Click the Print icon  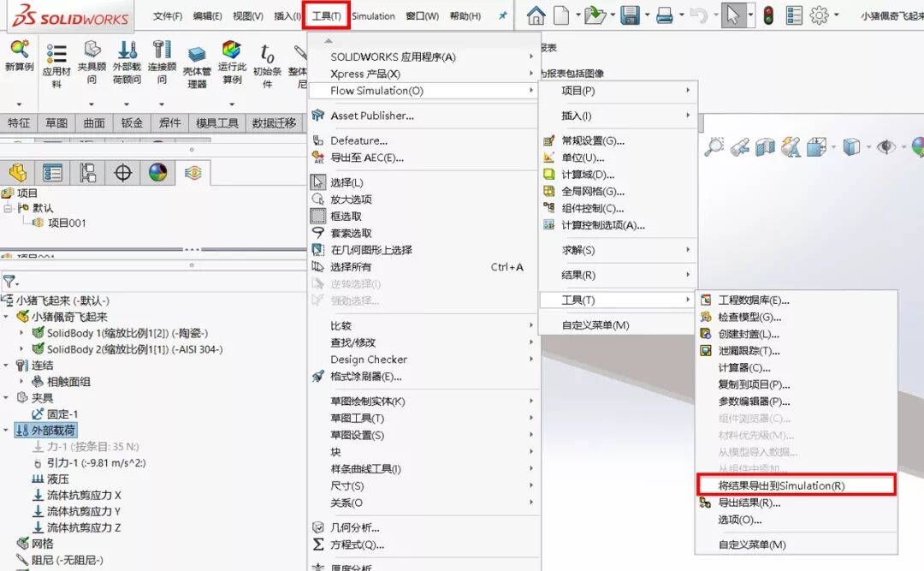click(665, 15)
